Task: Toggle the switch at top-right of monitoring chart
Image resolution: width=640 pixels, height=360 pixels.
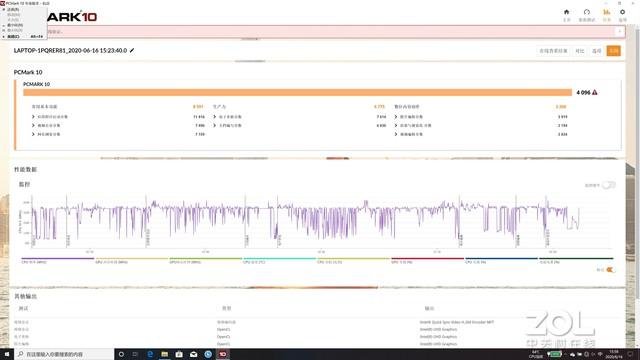Action: [x=609, y=185]
